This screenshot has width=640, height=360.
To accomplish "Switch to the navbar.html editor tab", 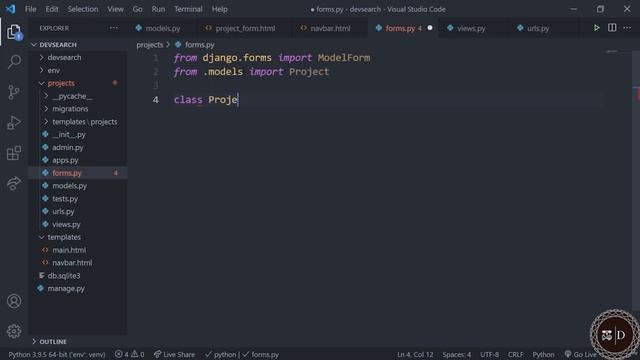I will pyautogui.click(x=330, y=28).
